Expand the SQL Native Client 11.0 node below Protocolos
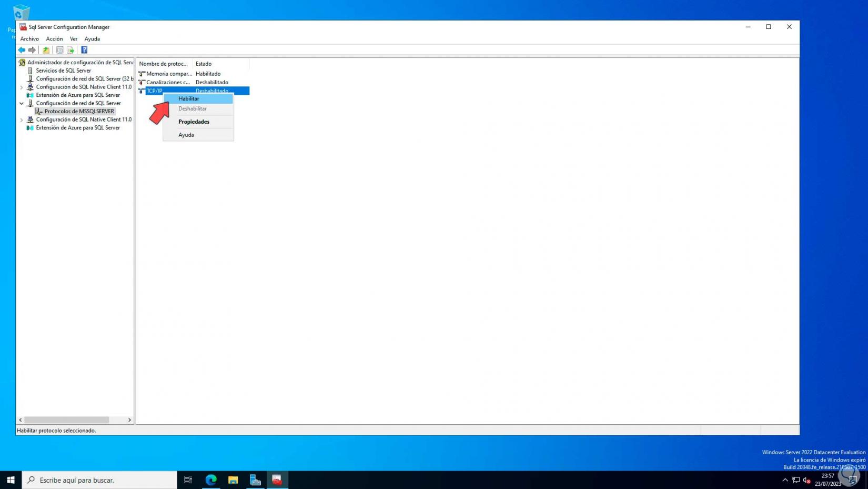Screen dimensions: 868x489 (x=22, y=120)
